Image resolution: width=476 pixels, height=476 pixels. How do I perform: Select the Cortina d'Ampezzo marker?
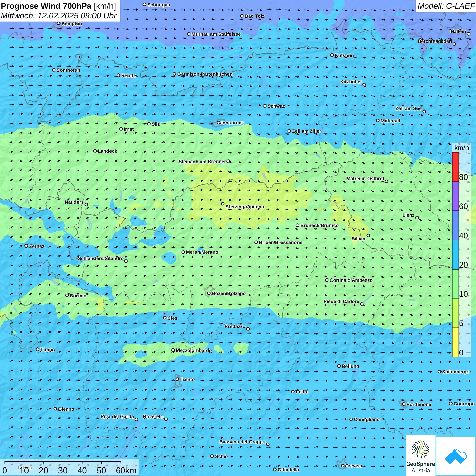[327, 280]
